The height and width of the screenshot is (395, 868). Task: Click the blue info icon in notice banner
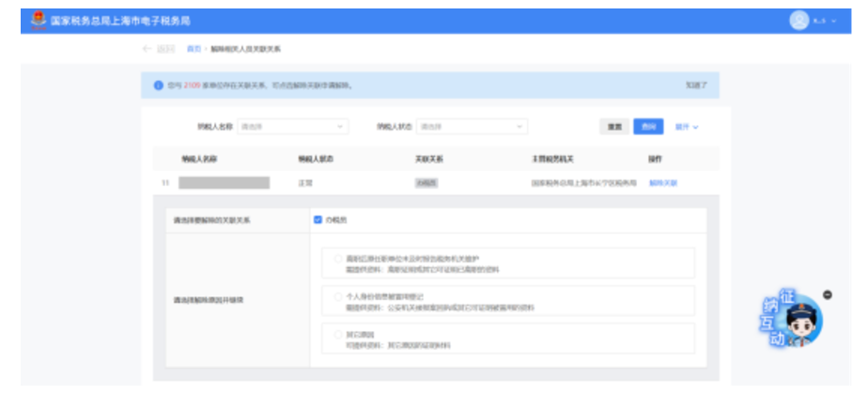pyautogui.click(x=158, y=86)
